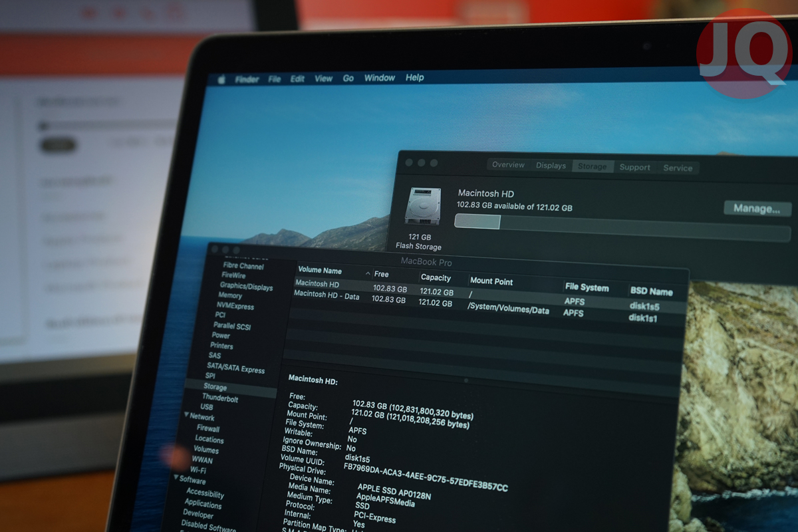Select Accessibility under Software

(x=205, y=493)
